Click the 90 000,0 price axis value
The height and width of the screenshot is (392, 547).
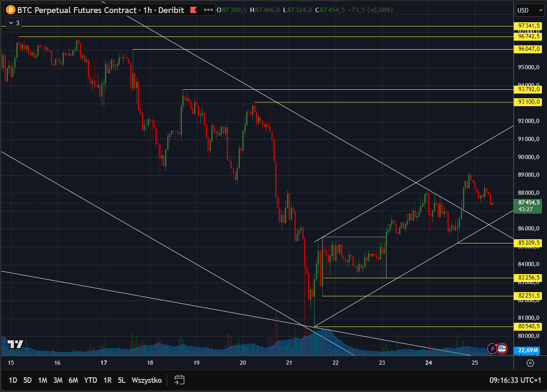click(x=528, y=157)
